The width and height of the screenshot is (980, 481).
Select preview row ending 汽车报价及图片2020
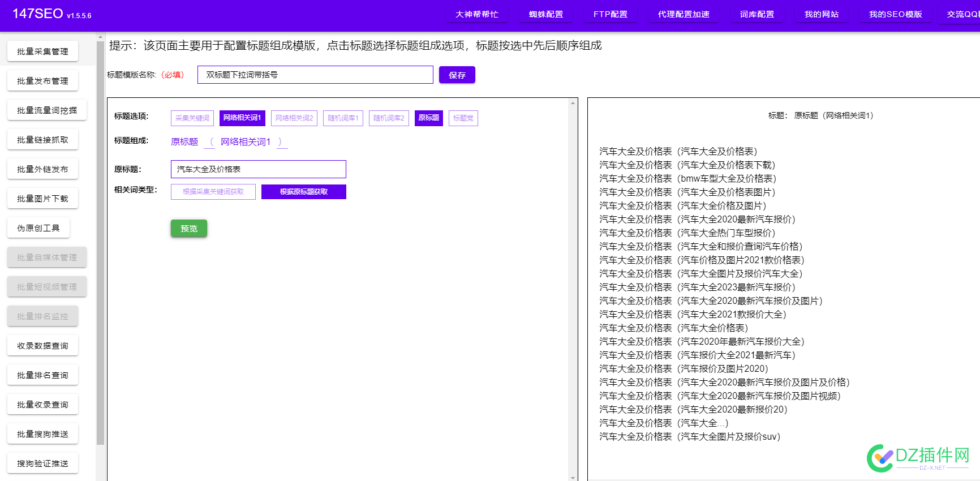point(684,369)
